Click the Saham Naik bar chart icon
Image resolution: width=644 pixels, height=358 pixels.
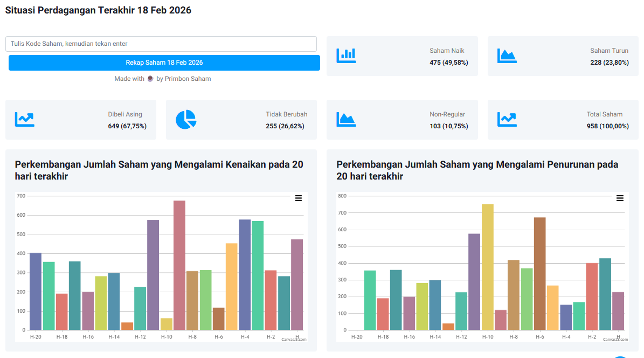(346, 56)
